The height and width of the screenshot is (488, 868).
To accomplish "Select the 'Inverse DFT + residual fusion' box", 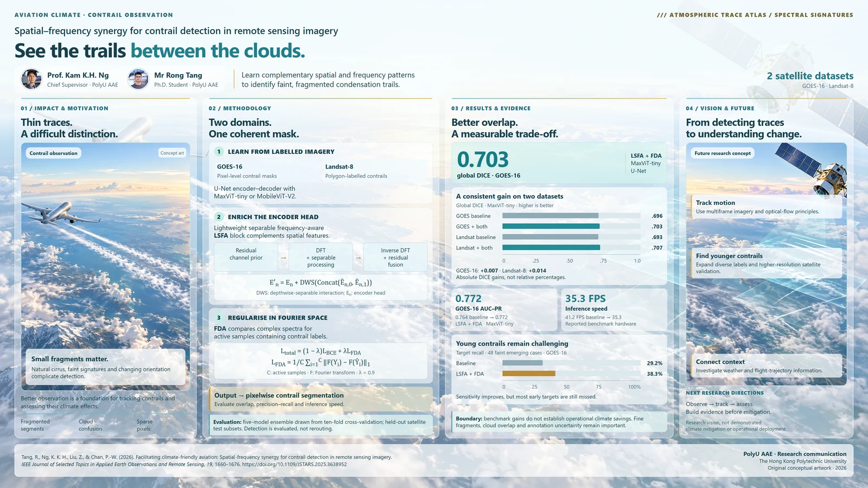I will pos(395,257).
